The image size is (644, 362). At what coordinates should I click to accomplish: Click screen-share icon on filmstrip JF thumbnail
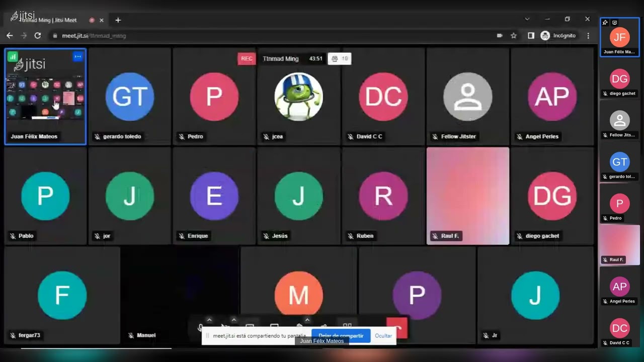tap(614, 23)
